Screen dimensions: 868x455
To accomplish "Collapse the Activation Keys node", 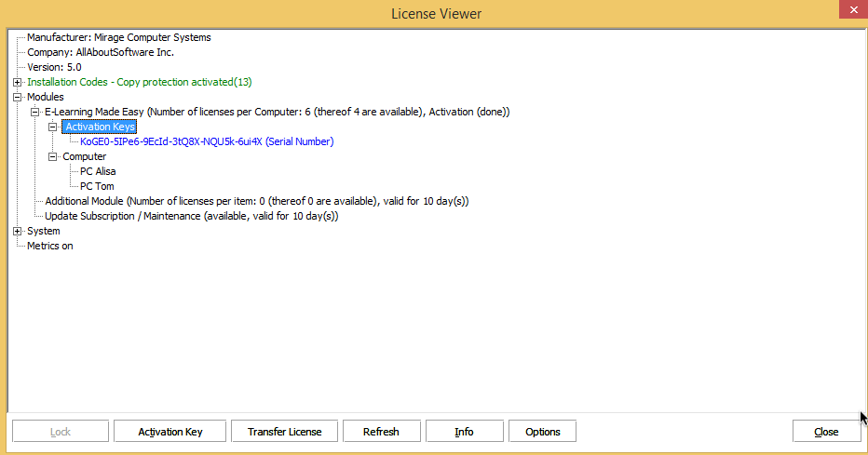I will pos(52,127).
